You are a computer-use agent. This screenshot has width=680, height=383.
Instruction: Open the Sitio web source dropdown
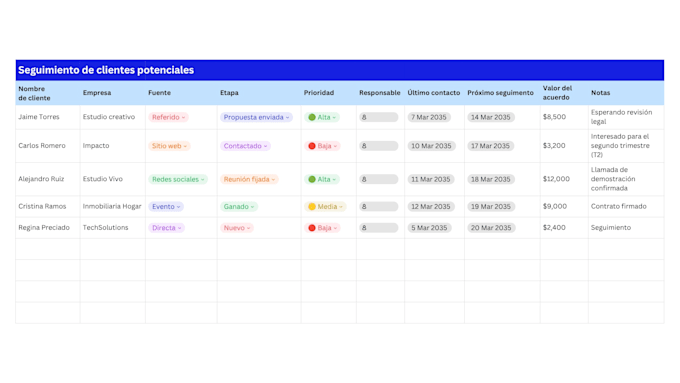[169, 146]
